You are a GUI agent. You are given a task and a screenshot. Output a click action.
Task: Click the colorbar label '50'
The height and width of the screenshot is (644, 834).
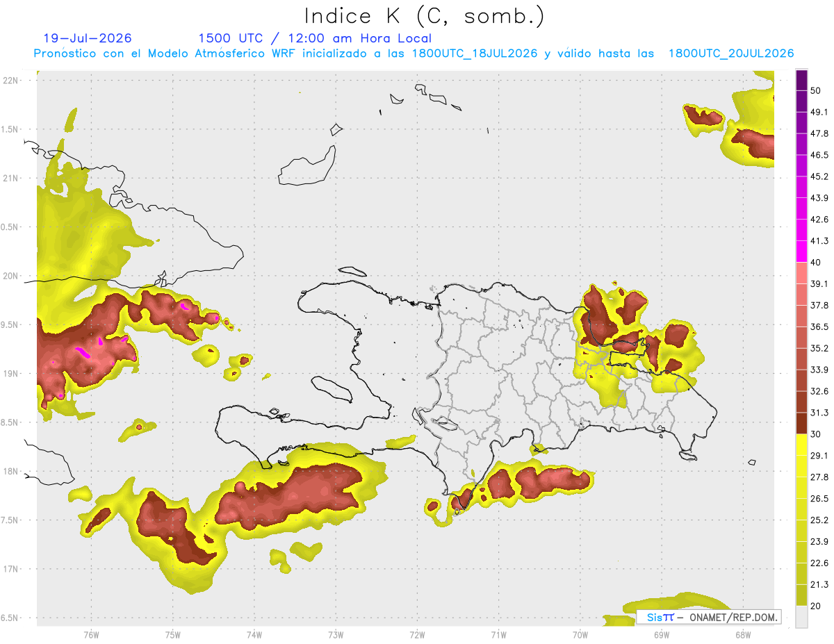pyautogui.click(x=816, y=90)
